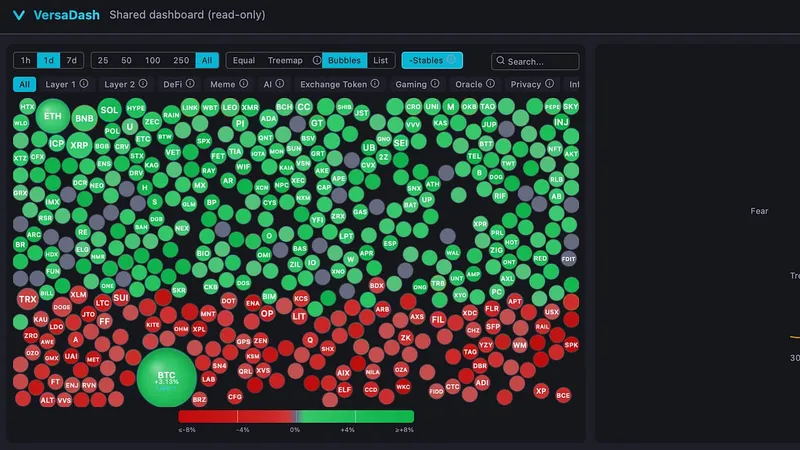Select the Gaming category tab
The image size is (800, 450).
point(417,84)
